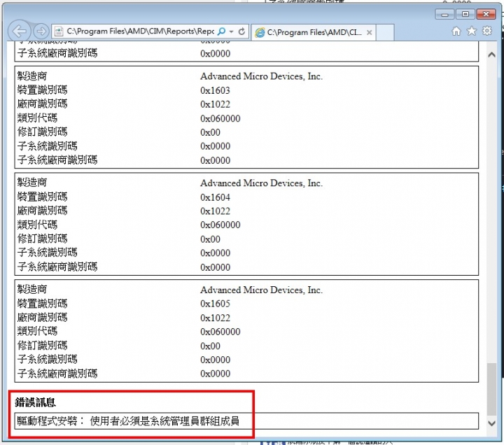Viewport: 504px width, 445px height.
Task: Click Advanced Micro Devices text for 0x1605 device
Action: (x=261, y=290)
